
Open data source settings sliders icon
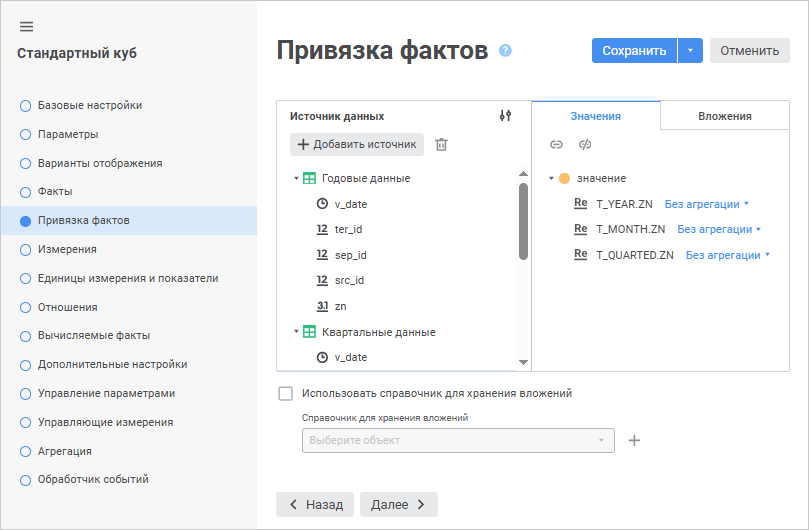(x=505, y=116)
